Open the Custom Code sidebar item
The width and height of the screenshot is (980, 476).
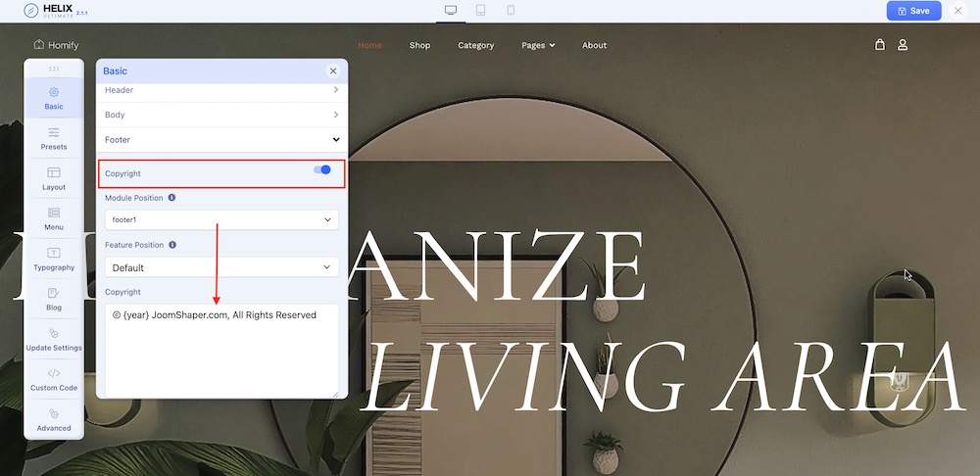pyautogui.click(x=54, y=380)
